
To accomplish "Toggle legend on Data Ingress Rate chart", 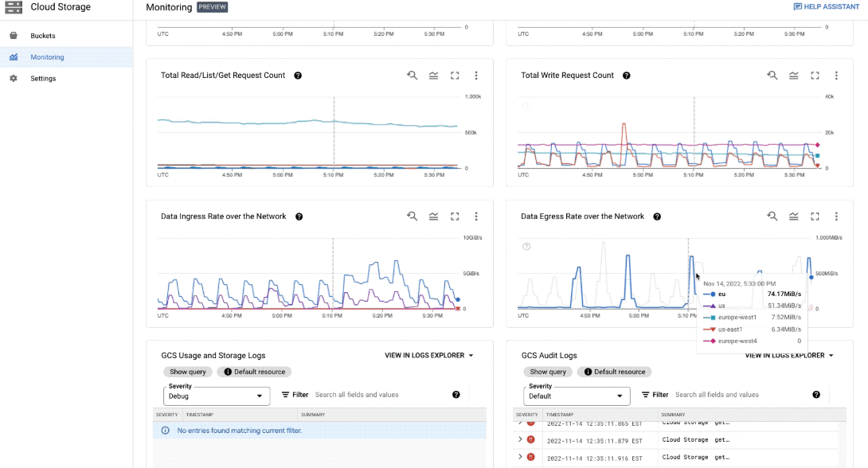I will pos(433,216).
